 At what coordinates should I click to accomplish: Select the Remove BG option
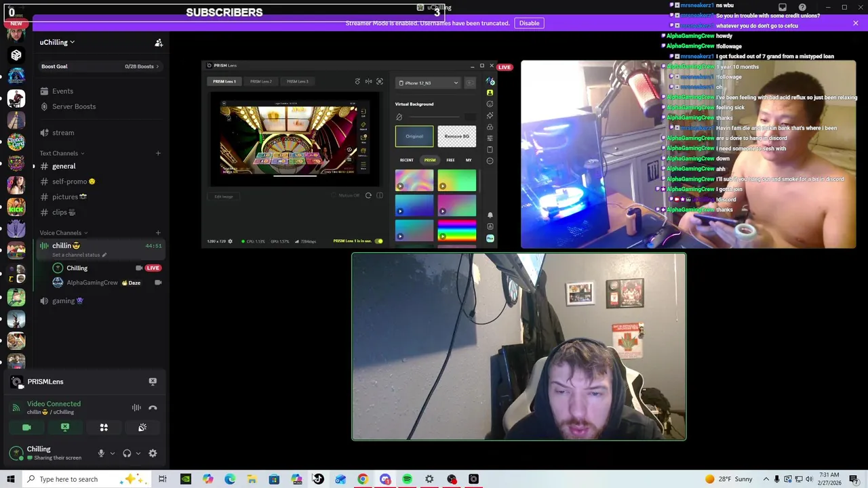pos(456,136)
